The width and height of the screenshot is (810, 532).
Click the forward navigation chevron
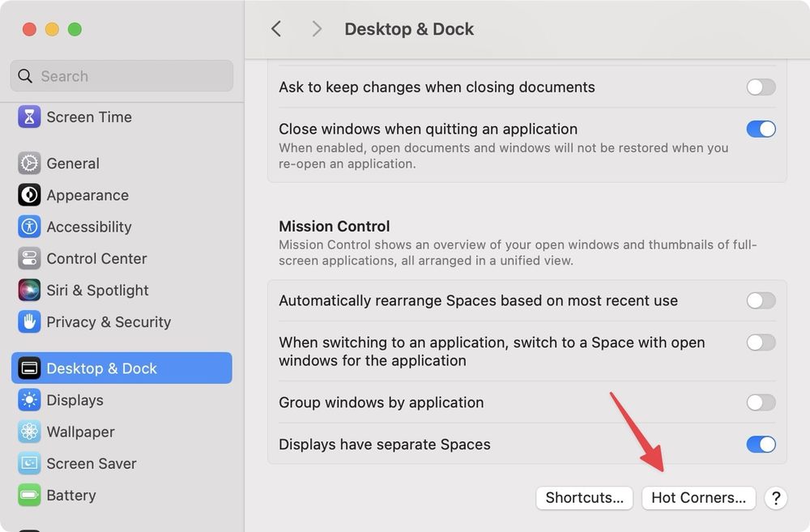(x=316, y=28)
